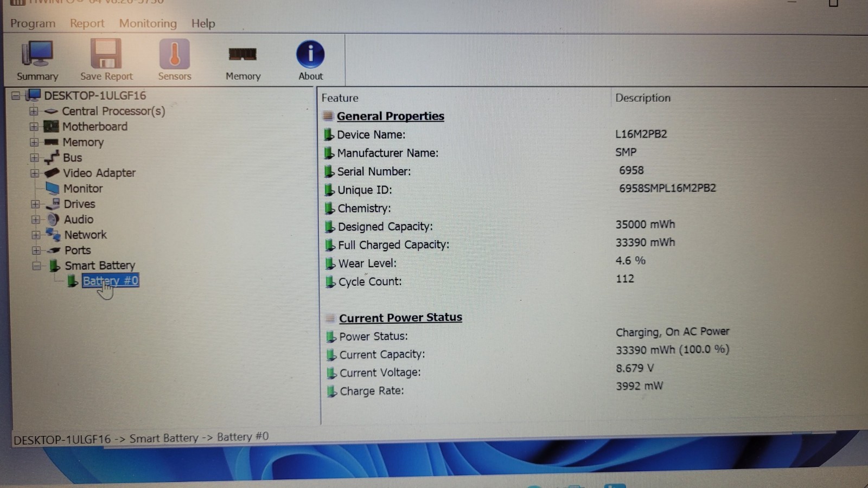Click the Feature column header
This screenshot has width=868, height=488.
click(x=340, y=98)
